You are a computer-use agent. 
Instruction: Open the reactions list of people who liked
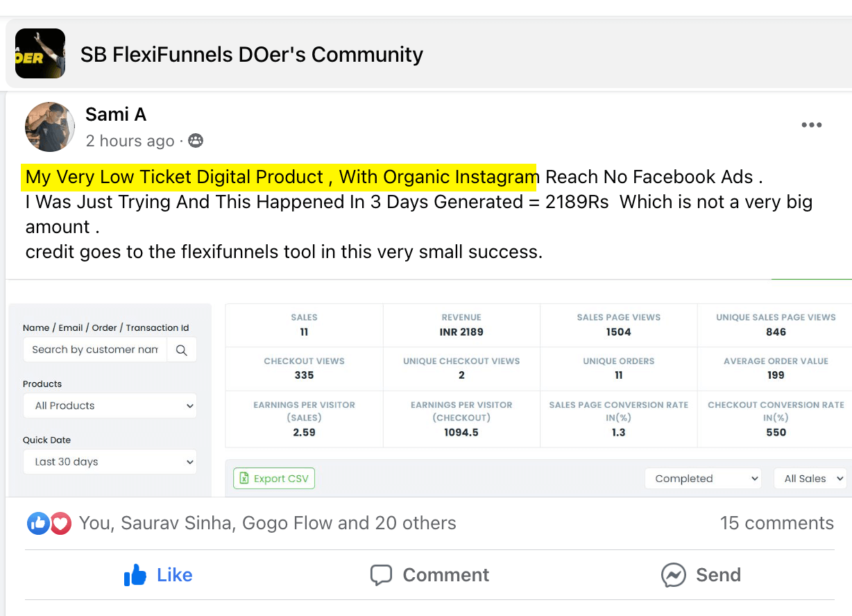(x=267, y=523)
